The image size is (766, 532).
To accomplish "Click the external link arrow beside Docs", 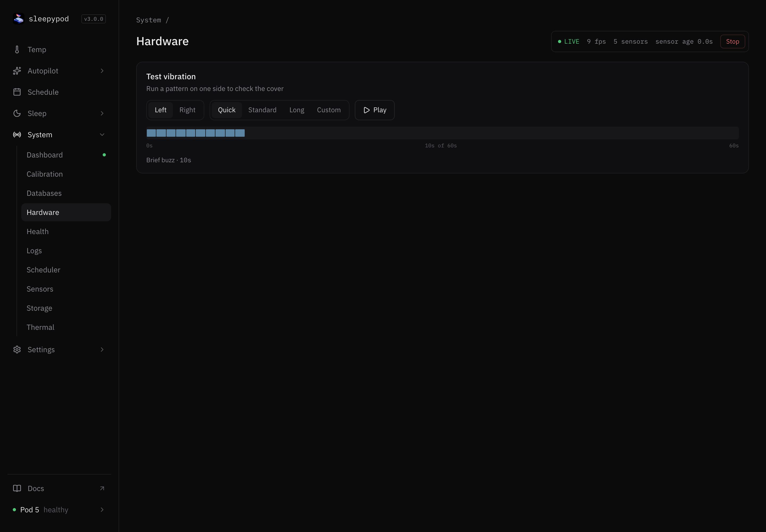I will (x=102, y=488).
